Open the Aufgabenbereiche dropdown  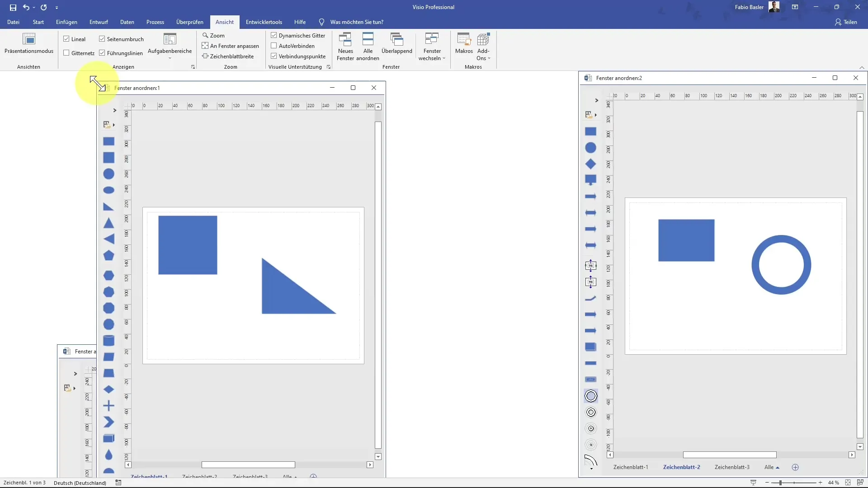pos(170,47)
